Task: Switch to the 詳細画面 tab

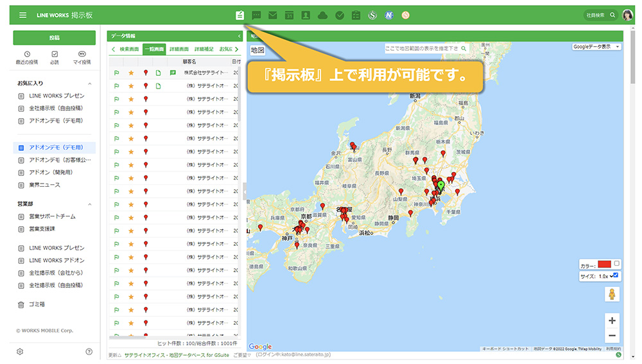Action: [179, 49]
